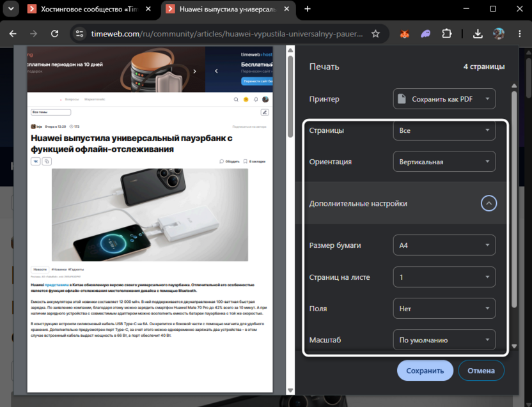Open a new browser tab
The height and width of the screenshot is (407, 532).
click(x=308, y=9)
